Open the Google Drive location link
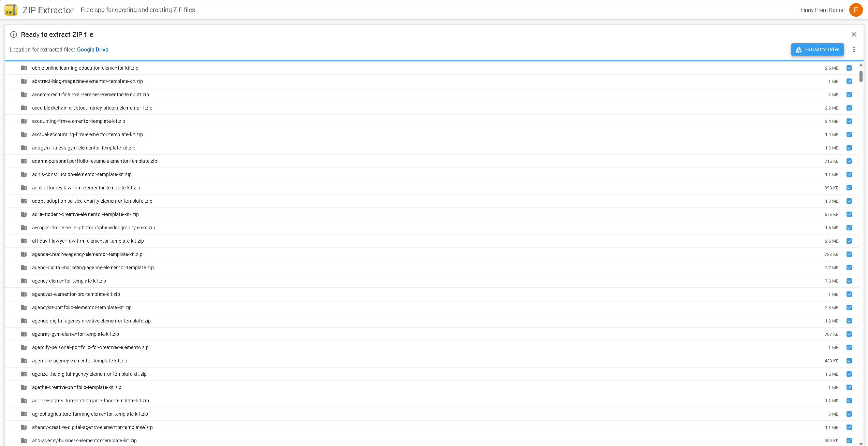 (x=92, y=49)
